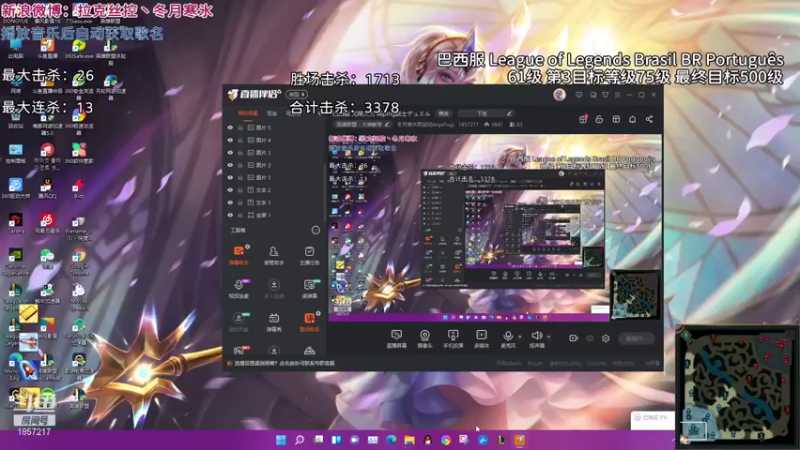Image resolution: width=800 pixels, height=450 pixels.
Task: Click the share icon
Action: (649, 119)
